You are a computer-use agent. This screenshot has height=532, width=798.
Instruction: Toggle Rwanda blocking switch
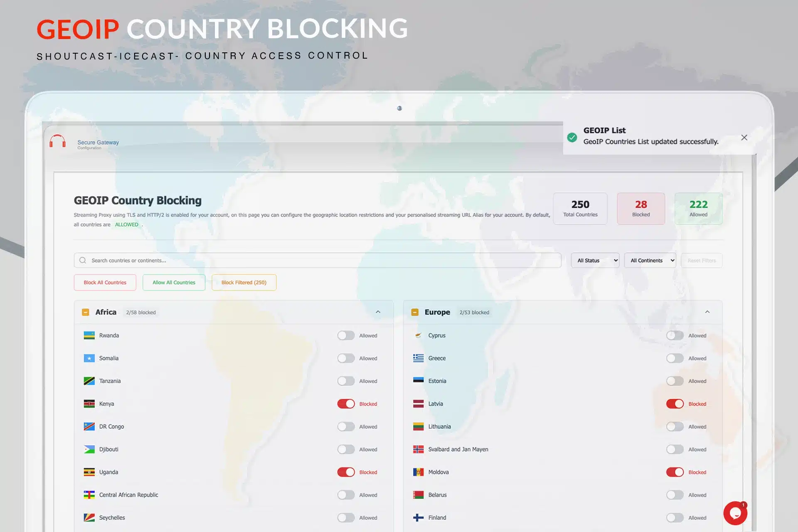(x=346, y=335)
